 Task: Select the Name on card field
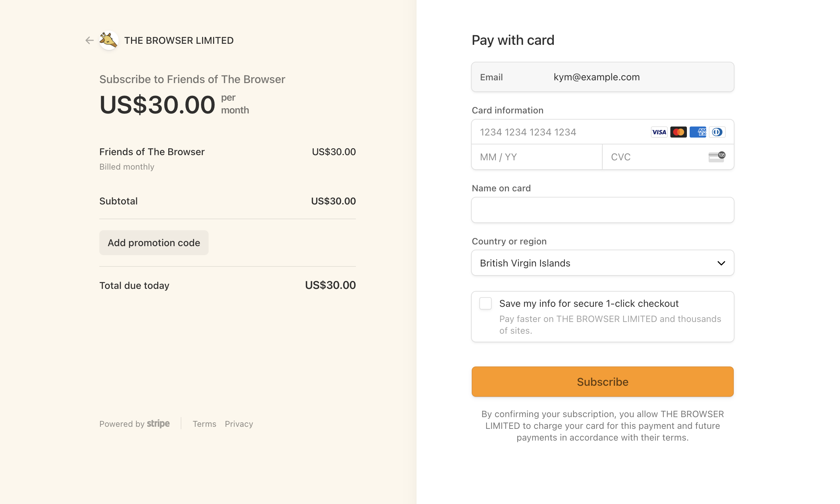(602, 210)
